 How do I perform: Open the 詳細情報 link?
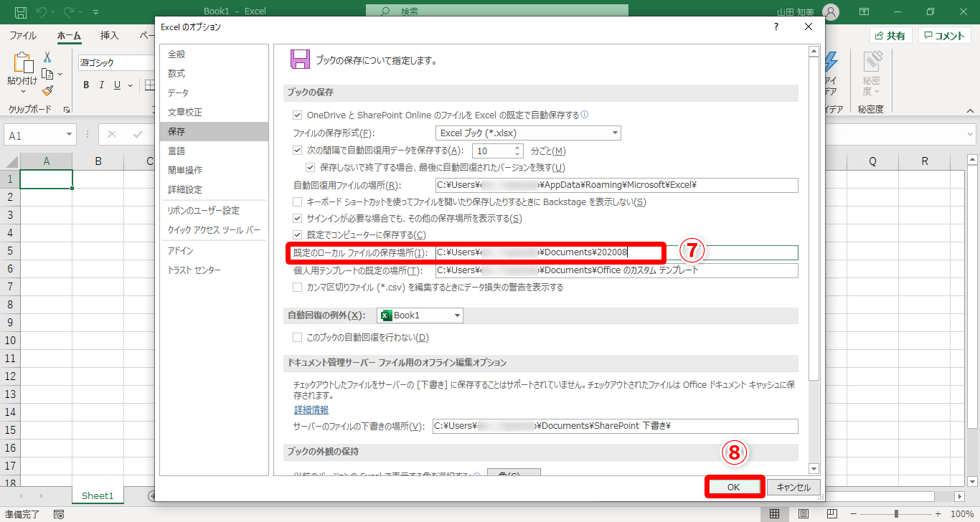point(311,410)
